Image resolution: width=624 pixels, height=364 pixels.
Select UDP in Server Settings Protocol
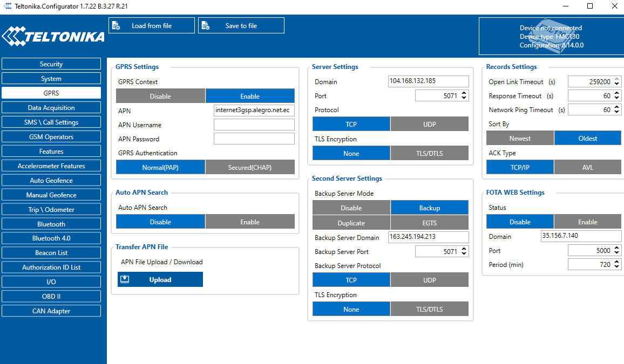pyautogui.click(x=429, y=124)
